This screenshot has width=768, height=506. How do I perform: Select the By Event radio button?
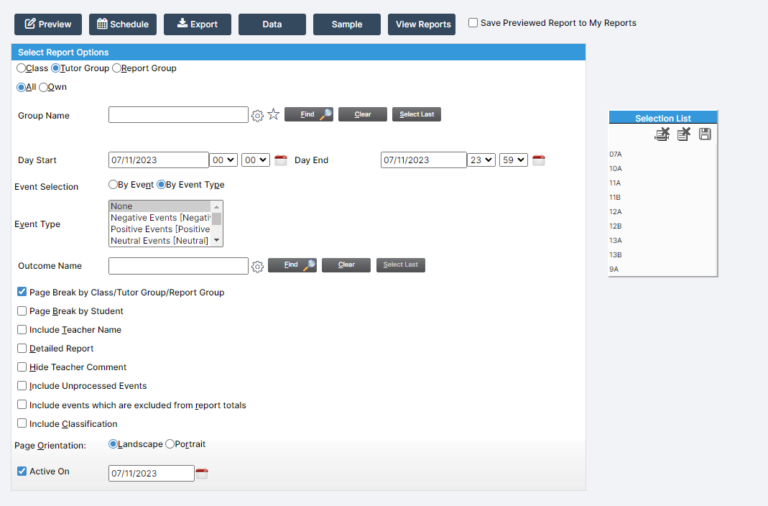pos(113,184)
